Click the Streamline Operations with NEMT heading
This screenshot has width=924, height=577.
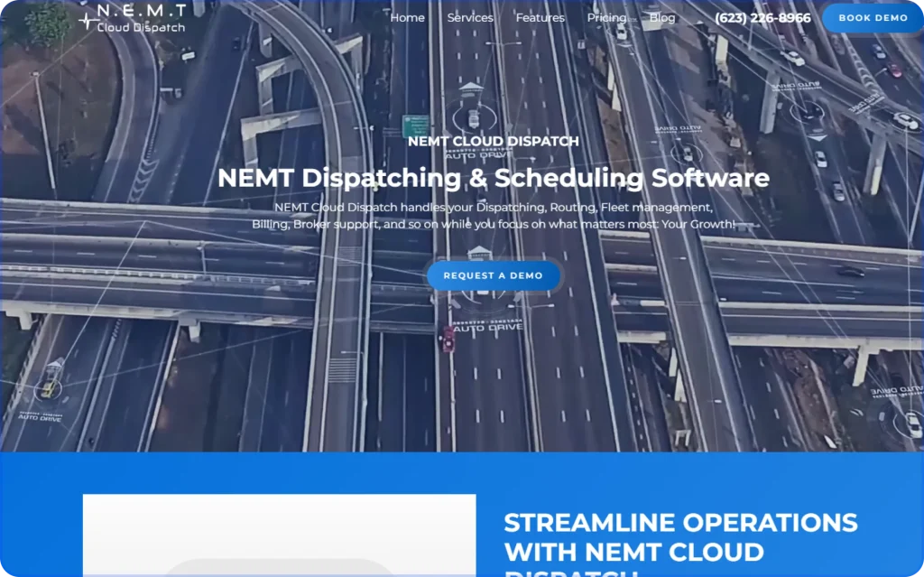pyautogui.click(x=680, y=544)
